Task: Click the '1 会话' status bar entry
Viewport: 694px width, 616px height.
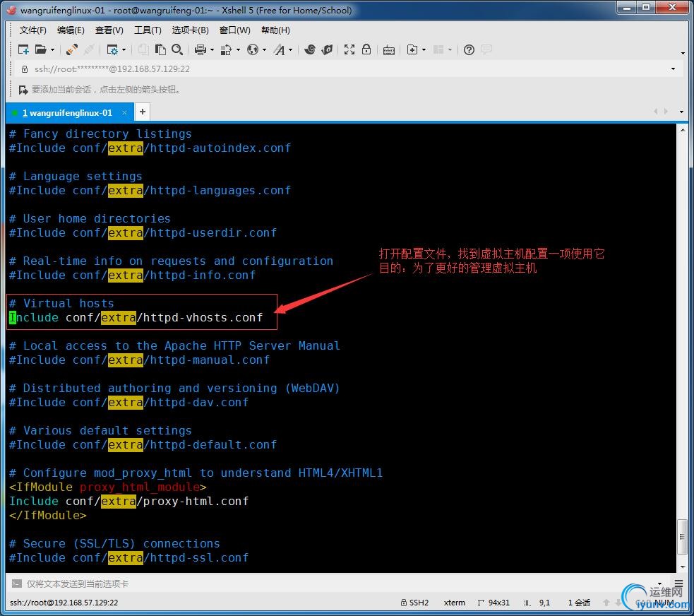Action: tap(579, 603)
